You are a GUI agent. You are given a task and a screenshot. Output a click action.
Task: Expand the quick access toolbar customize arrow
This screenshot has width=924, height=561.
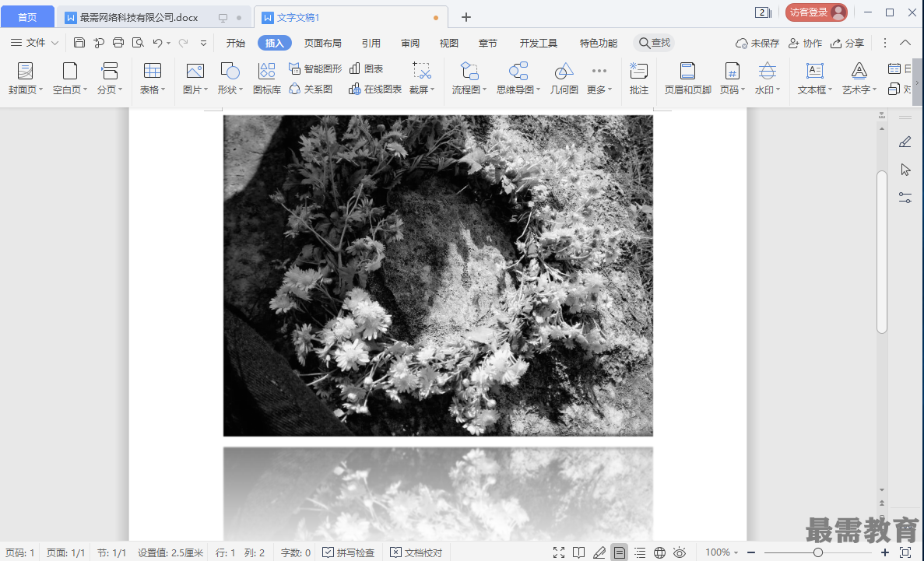point(203,43)
